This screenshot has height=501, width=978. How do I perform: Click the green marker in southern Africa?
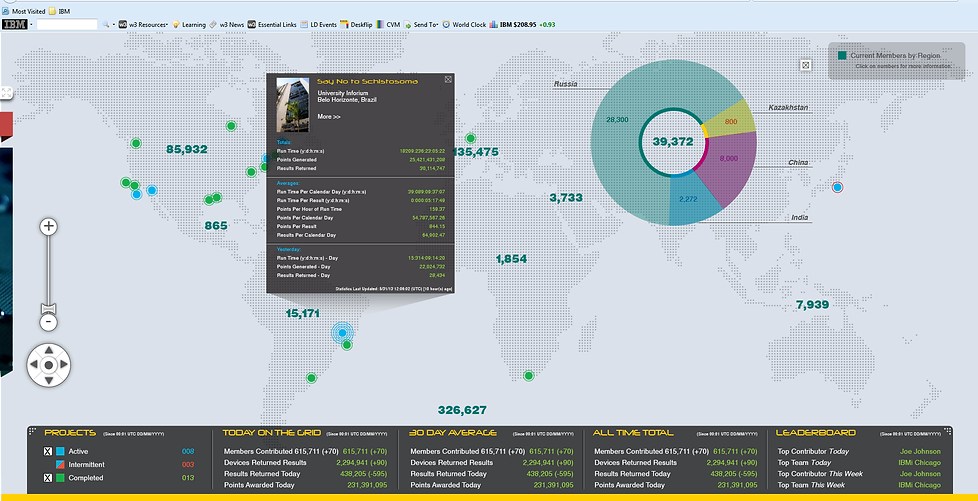[529, 375]
